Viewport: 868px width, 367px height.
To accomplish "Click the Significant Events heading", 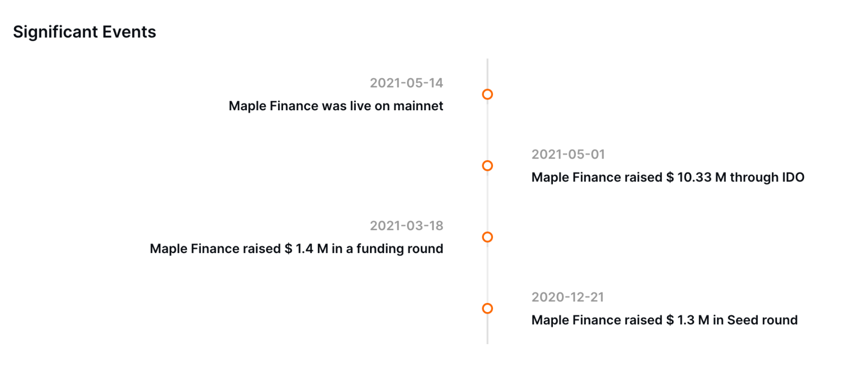I will click(x=84, y=32).
